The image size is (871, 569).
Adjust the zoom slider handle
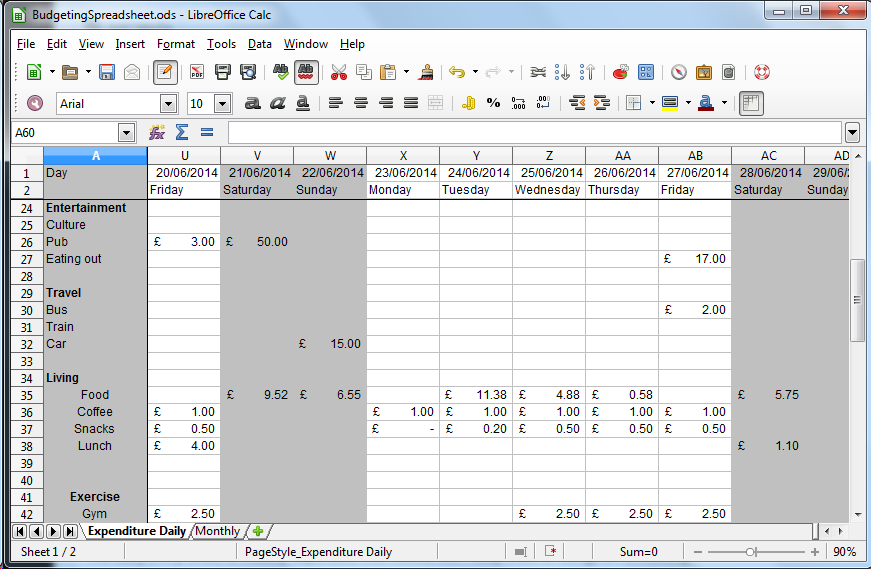point(750,552)
